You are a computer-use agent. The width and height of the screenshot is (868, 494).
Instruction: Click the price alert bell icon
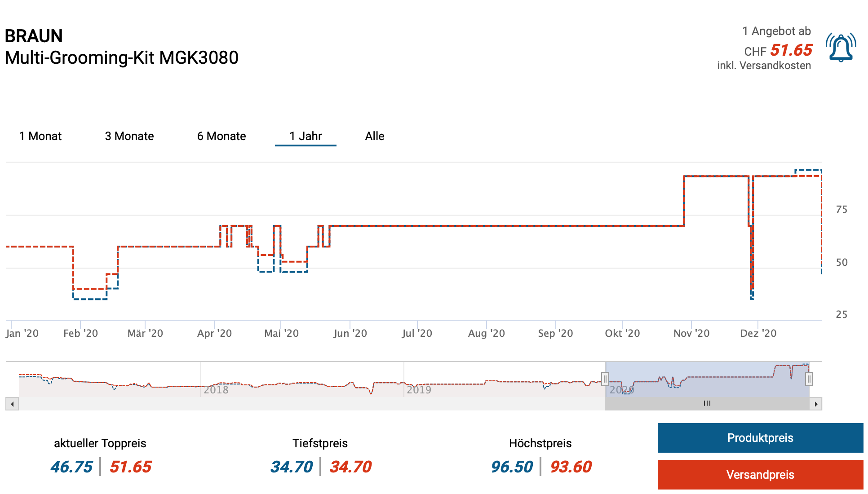coord(841,47)
